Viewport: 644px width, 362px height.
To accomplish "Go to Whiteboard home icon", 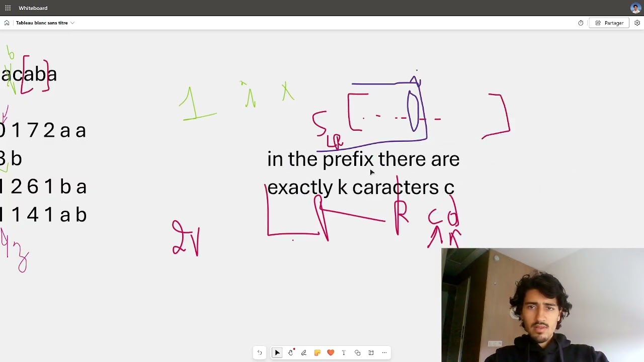I will 7,23.
